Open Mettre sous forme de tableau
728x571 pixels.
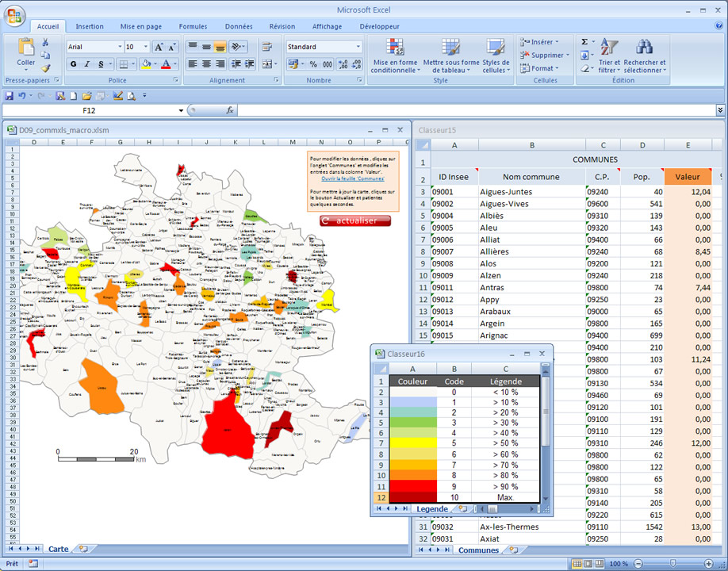(x=450, y=56)
